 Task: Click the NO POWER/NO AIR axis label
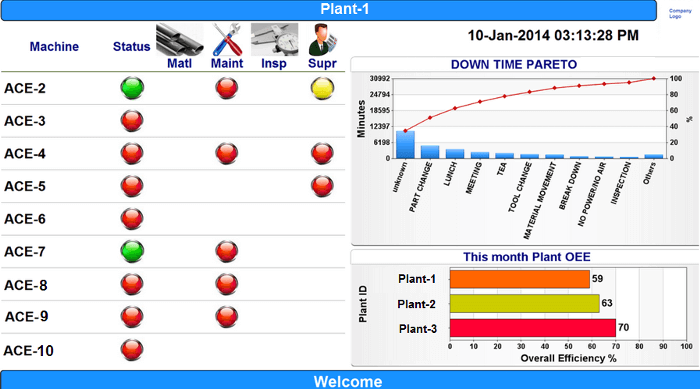point(592,194)
